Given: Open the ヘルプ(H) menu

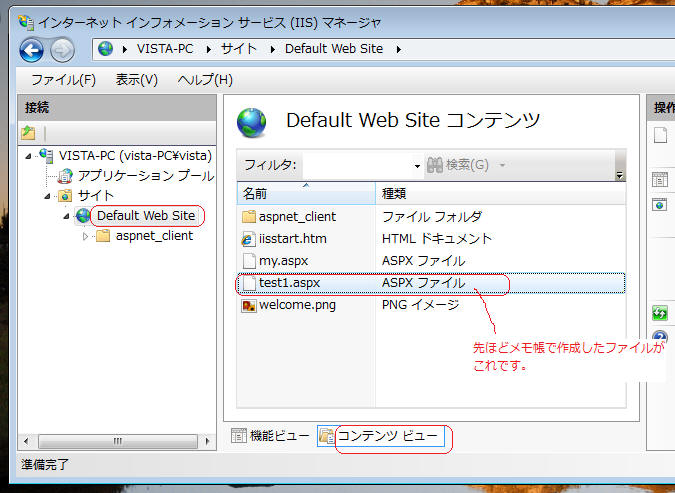Looking at the screenshot, I should [205, 80].
